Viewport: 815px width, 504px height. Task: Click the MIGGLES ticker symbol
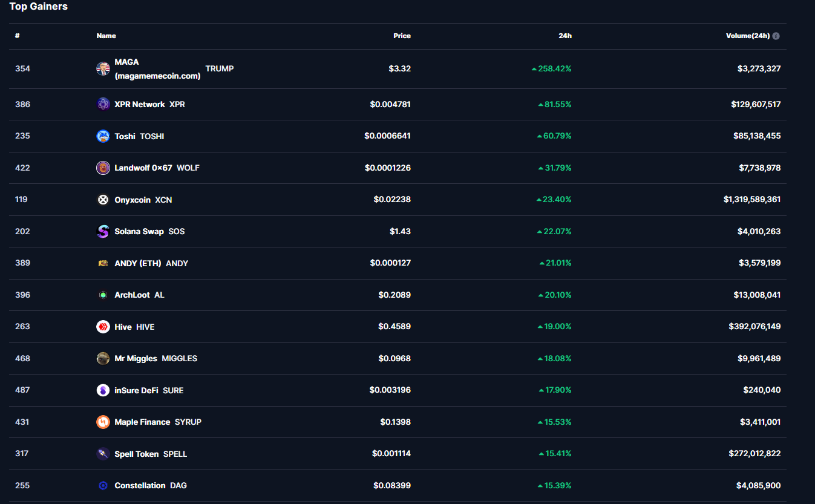[180, 358]
